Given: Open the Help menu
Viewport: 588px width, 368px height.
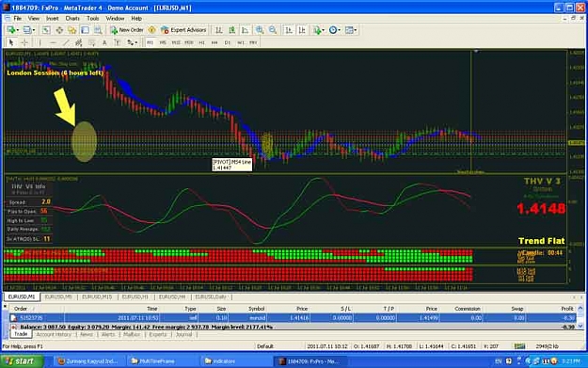Looking at the screenshot, I should [136, 19].
